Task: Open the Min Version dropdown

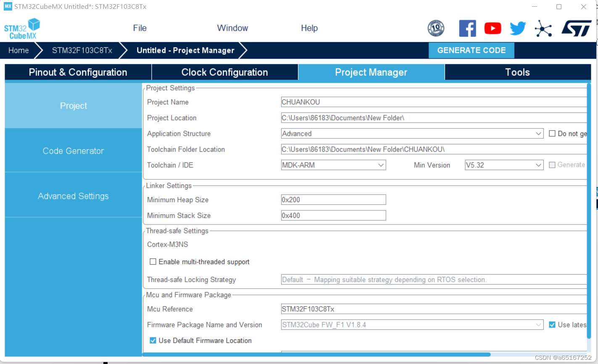Action: (504, 165)
